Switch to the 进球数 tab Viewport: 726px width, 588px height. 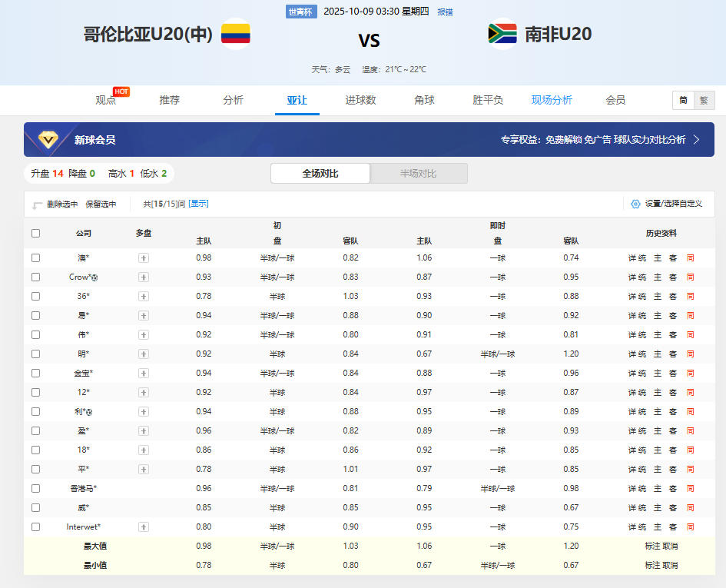[360, 100]
